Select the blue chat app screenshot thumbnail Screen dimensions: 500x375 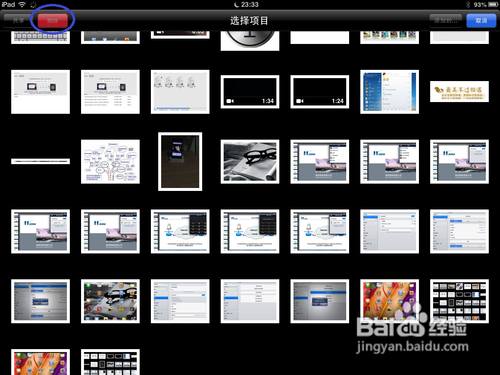tap(389, 92)
